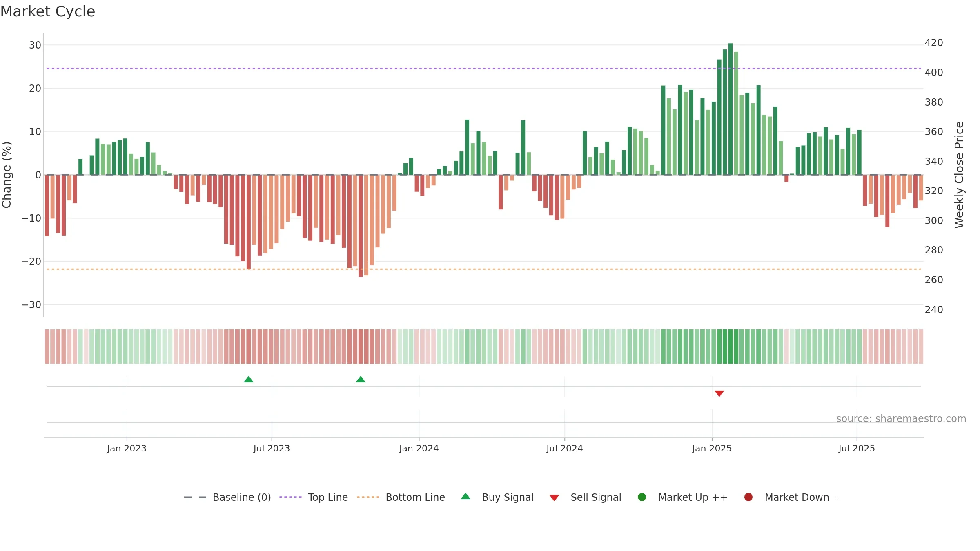Toggle the Market Down -- legend entry
980x551 pixels.
click(791, 497)
